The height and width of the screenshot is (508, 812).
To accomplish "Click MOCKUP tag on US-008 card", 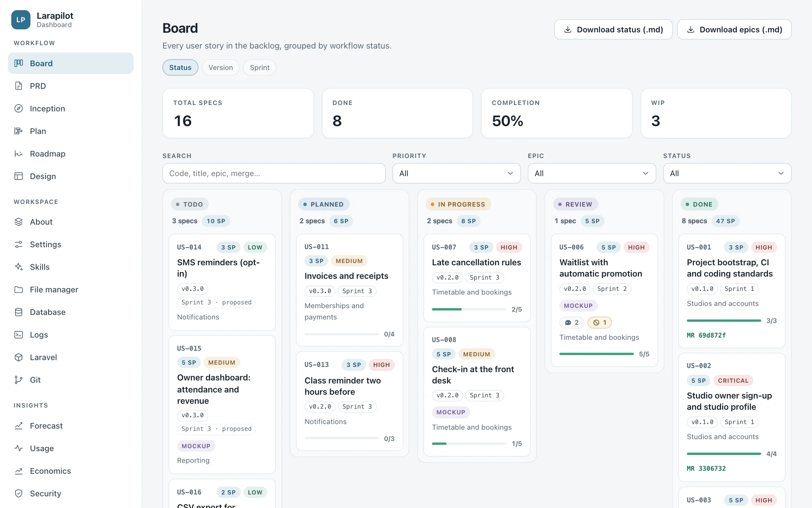I will coord(451,412).
